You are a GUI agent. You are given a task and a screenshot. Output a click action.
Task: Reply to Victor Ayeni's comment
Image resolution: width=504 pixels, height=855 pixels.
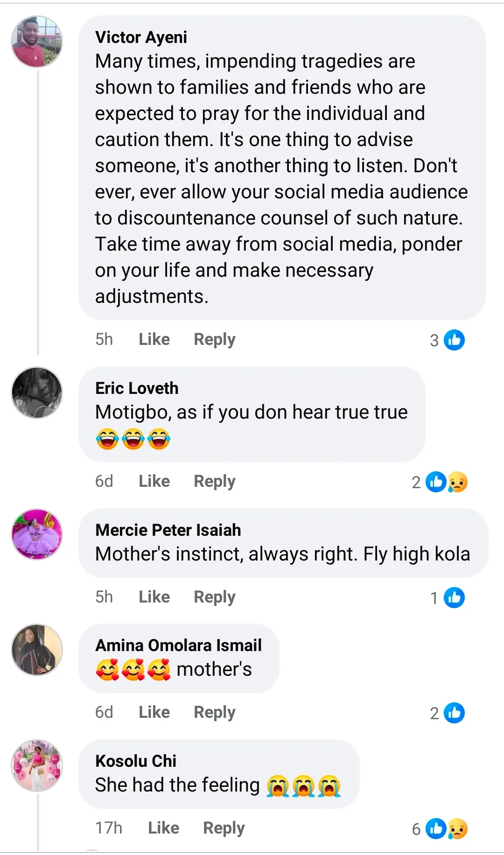pos(215,339)
